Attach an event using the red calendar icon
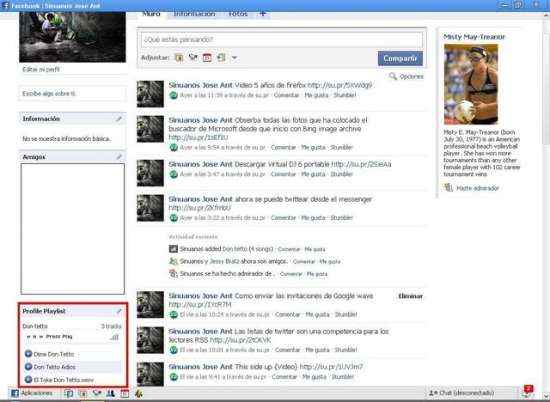This screenshot has width=550, height=402. click(x=207, y=58)
